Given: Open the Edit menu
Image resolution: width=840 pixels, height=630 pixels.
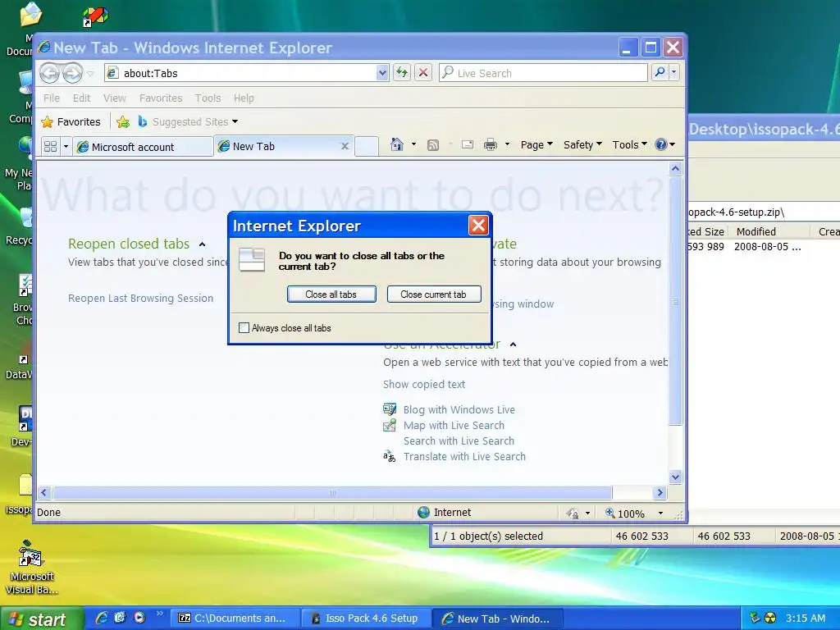Looking at the screenshot, I should coord(81,98).
